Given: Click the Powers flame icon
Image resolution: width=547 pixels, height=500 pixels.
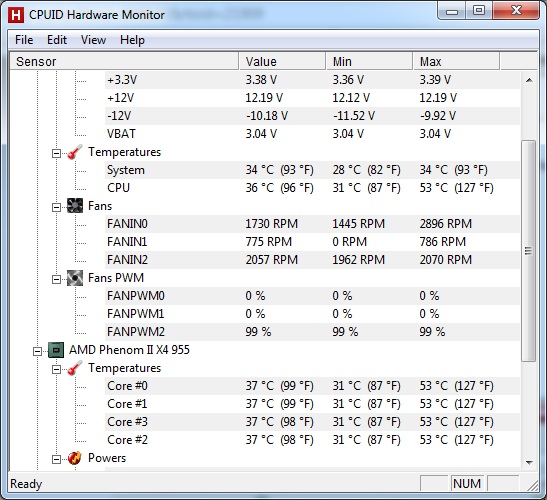Looking at the screenshot, I should (x=75, y=458).
